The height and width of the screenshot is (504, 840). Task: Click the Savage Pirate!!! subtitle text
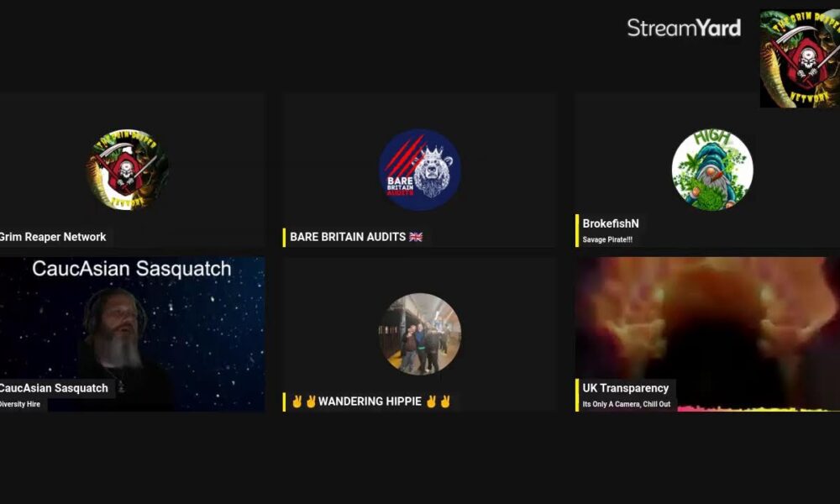pyautogui.click(x=607, y=239)
